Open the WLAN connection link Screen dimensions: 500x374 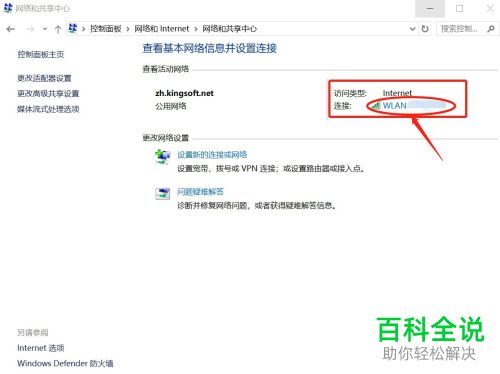pyautogui.click(x=395, y=106)
